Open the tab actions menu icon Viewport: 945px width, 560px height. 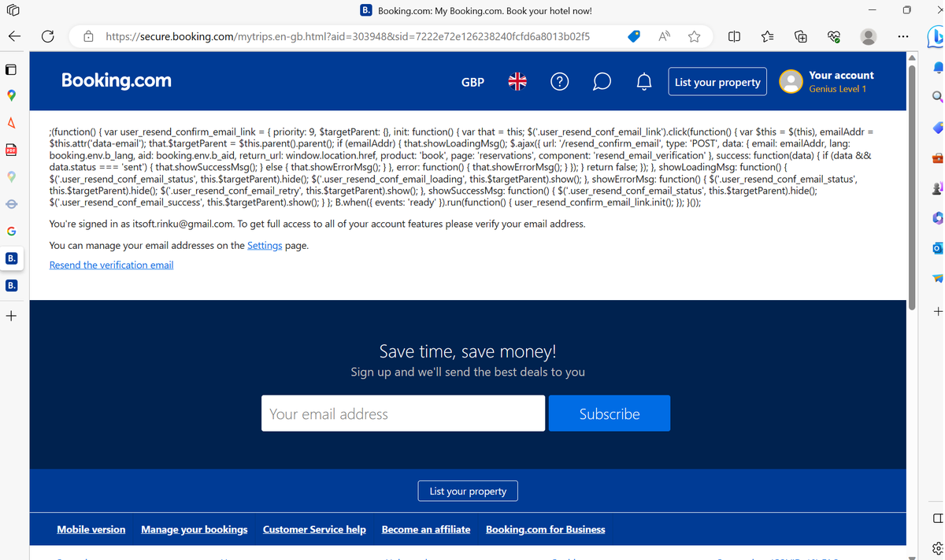[13, 10]
